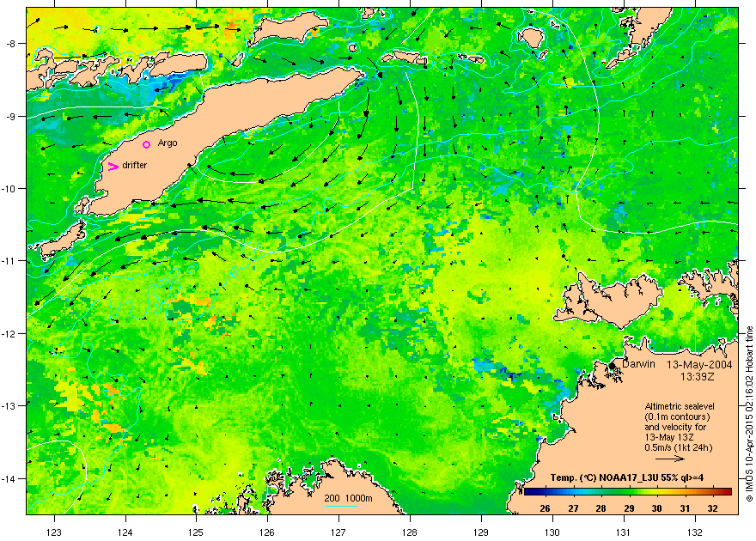756x541 pixels.
Task: Click the magenta drifter arrowhead marker
Action: coord(113,167)
